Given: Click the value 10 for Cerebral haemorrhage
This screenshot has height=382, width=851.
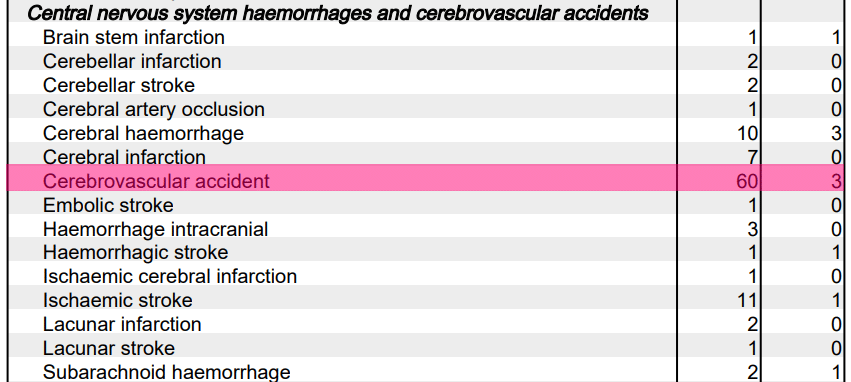Looking at the screenshot, I should click(747, 133).
